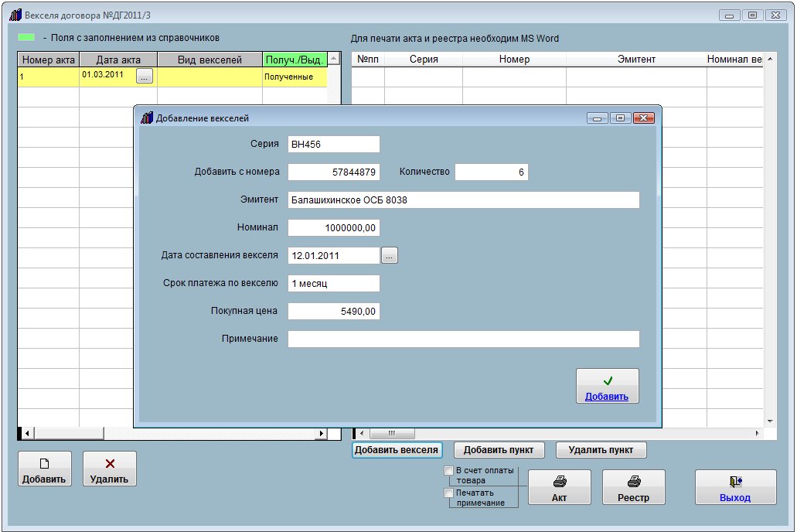Click the Выход exit door button
The width and height of the screenshot is (797, 532).
tap(735, 487)
